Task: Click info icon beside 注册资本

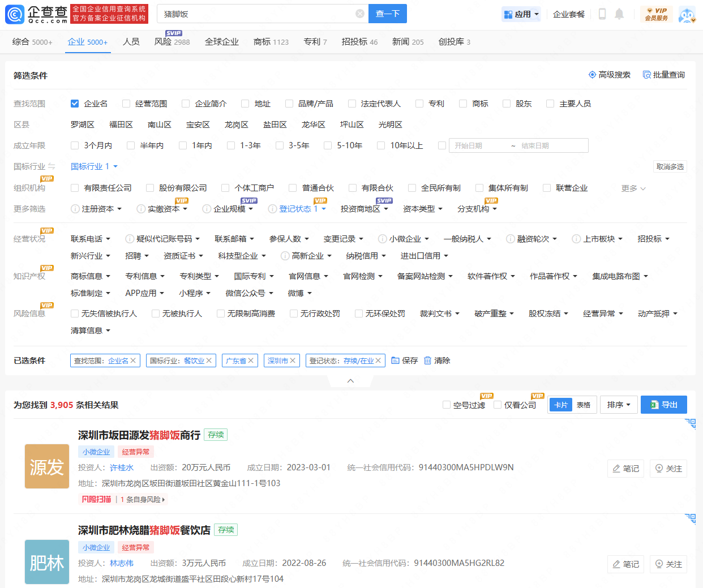Action: pos(75,209)
